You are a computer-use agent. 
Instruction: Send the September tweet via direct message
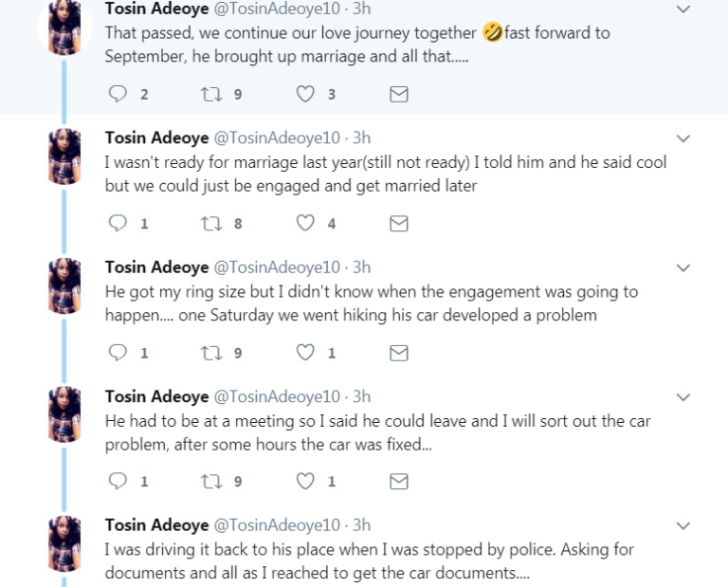pyautogui.click(x=399, y=94)
